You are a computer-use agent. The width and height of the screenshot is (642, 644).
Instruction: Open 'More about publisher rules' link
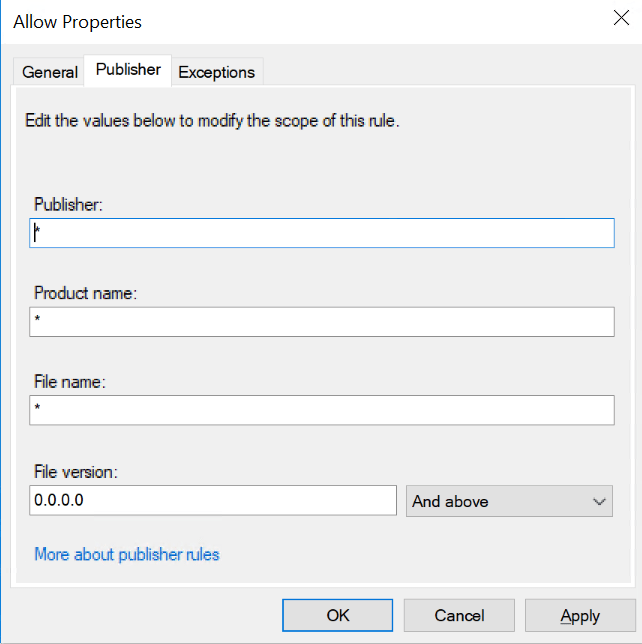click(127, 554)
